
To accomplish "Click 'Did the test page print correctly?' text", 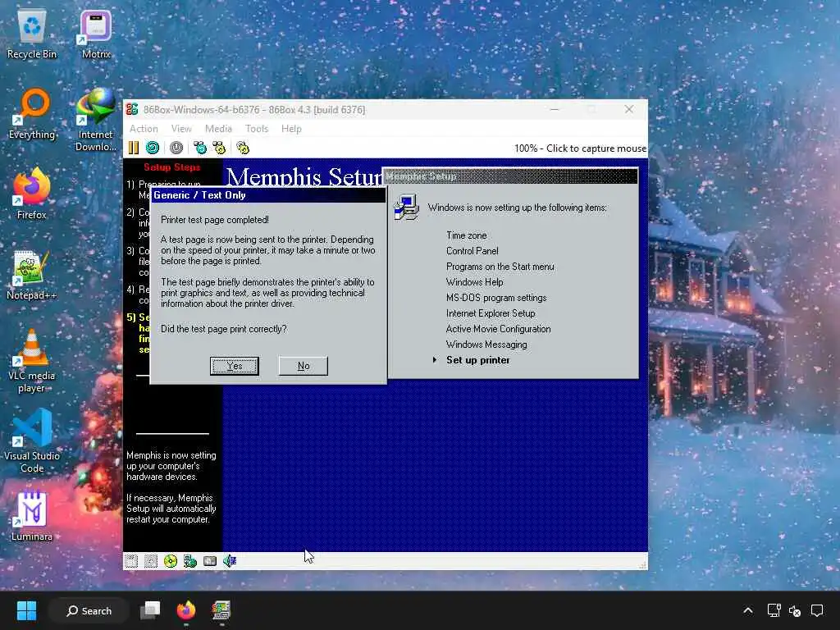I will tap(223, 329).
